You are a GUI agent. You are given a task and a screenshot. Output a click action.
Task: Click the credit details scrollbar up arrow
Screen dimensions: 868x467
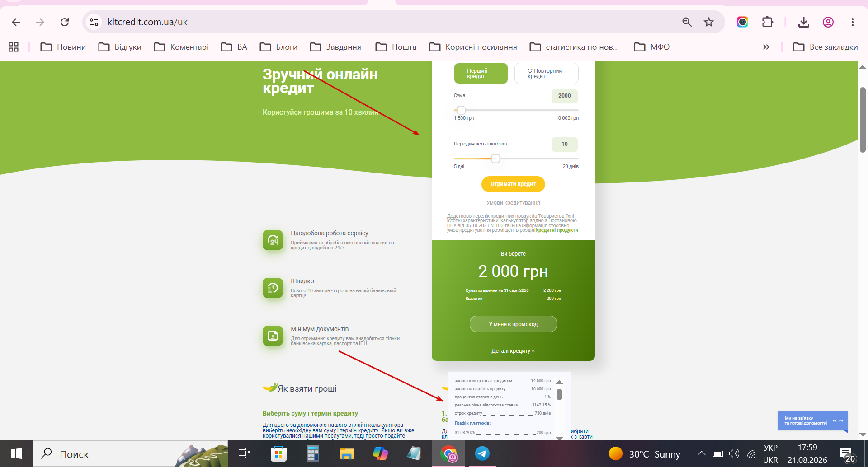tap(559, 382)
